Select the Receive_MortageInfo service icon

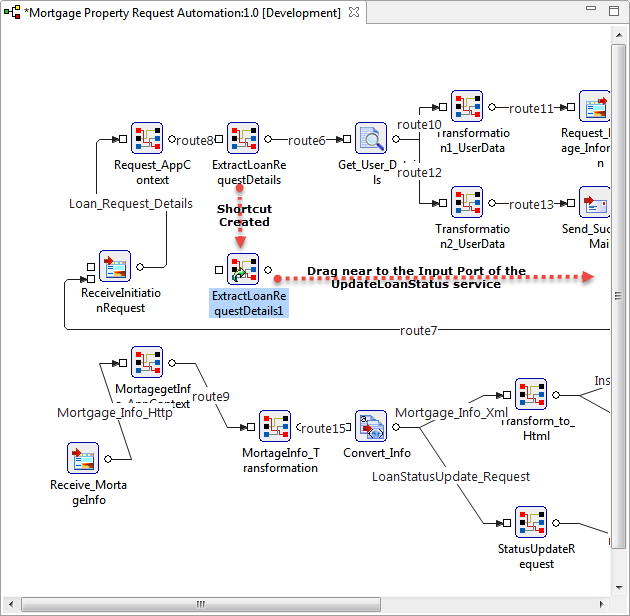(x=83, y=458)
